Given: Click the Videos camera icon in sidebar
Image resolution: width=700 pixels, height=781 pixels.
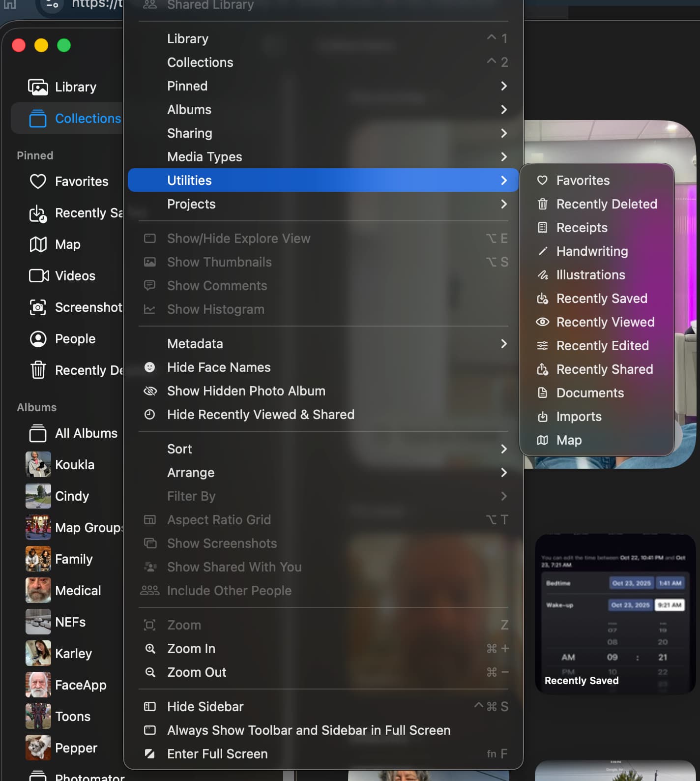Looking at the screenshot, I should pyautogui.click(x=38, y=276).
